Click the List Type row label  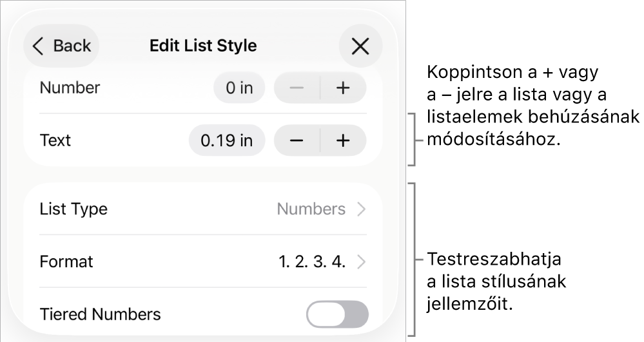(x=73, y=209)
